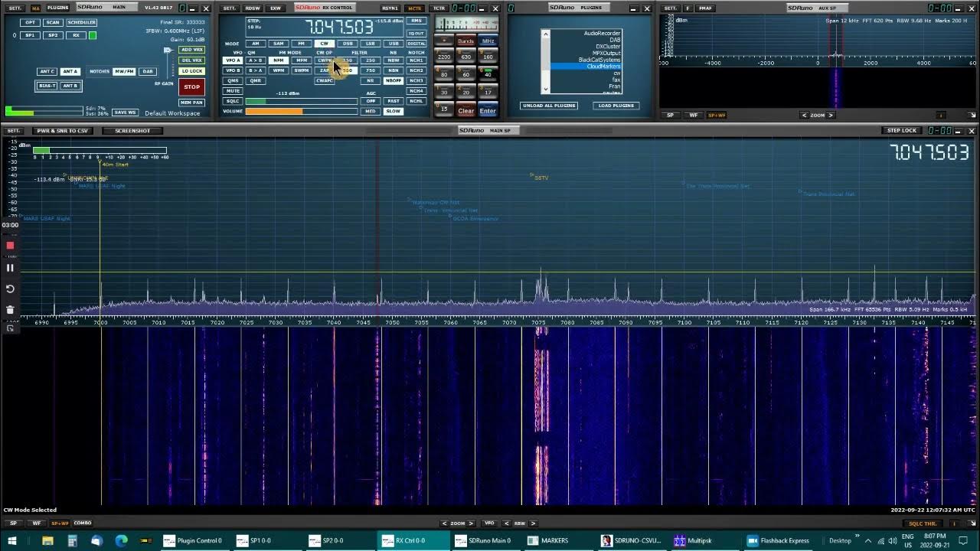Viewport: 980px width, 551px height.
Task: Adjust the orange VOLUME slider
Action: [x=301, y=112]
